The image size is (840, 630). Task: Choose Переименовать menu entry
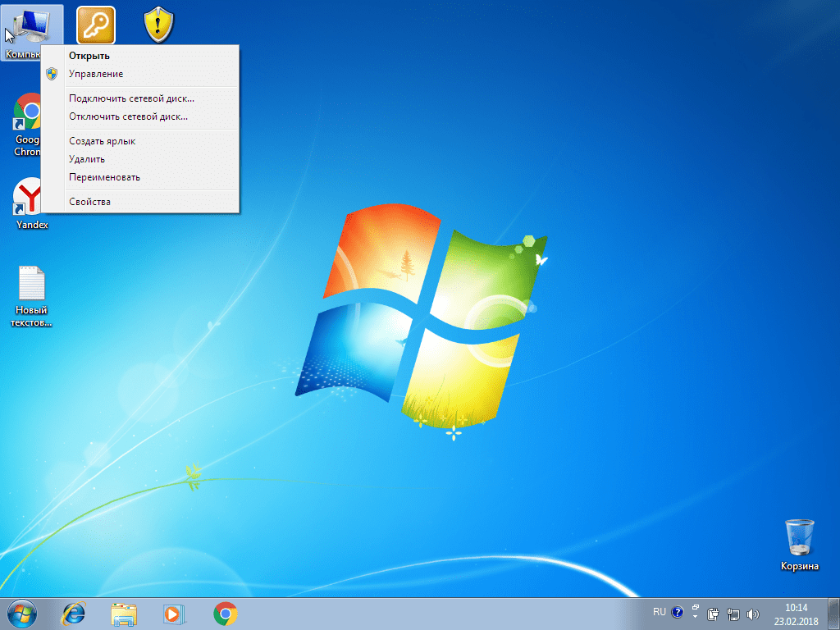coord(140,177)
